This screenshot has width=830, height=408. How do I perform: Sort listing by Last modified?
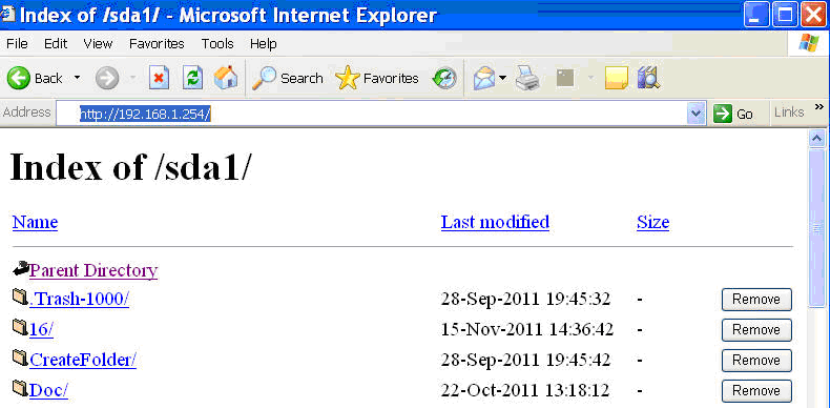coord(495,222)
